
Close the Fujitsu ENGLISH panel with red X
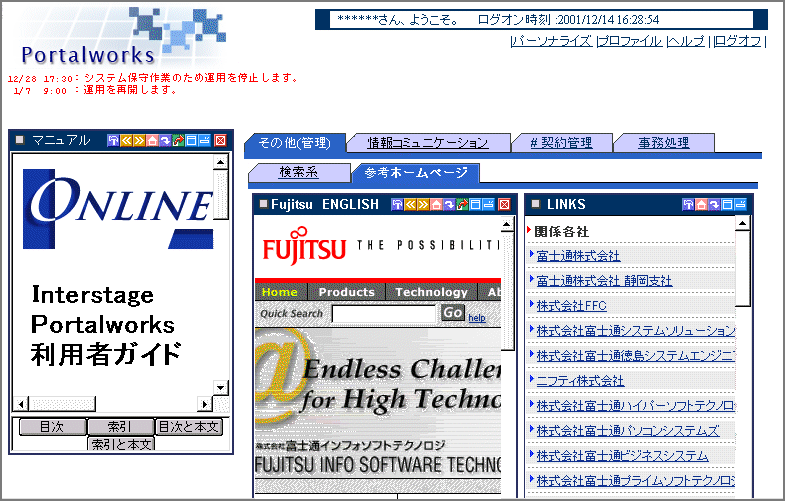click(505, 204)
